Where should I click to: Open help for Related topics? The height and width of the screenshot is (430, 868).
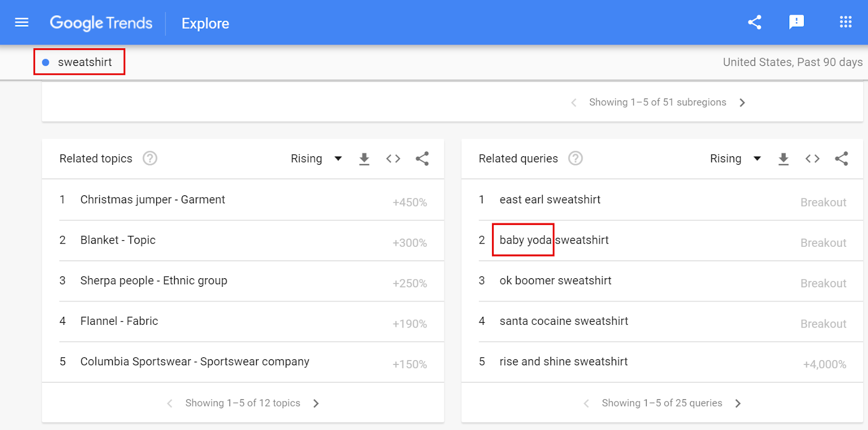pos(150,158)
